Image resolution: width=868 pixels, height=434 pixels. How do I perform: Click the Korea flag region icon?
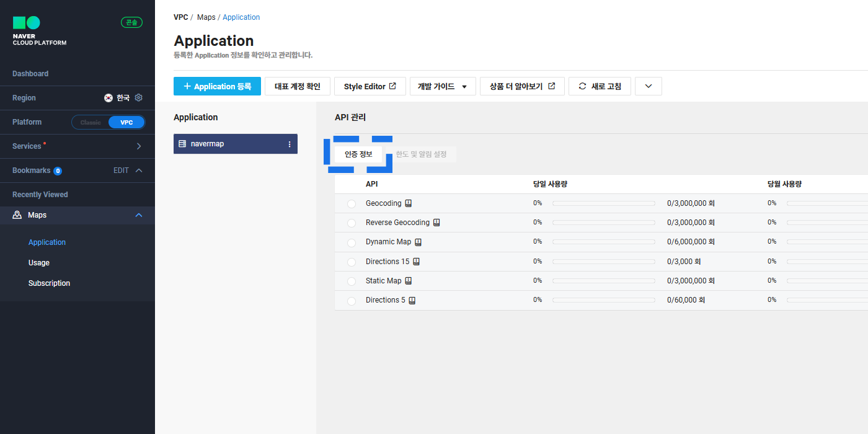pos(108,98)
